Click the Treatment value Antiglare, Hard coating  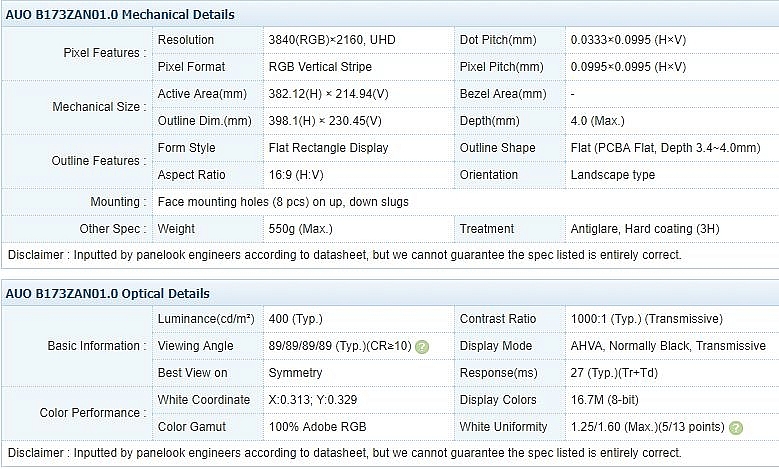(645, 229)
